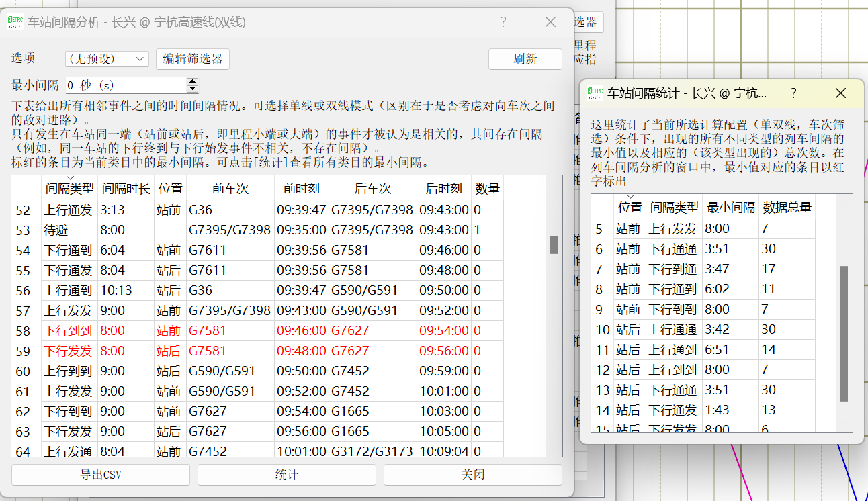
Task: Click the 刷新 button
Action: click(x=525, y=59)
